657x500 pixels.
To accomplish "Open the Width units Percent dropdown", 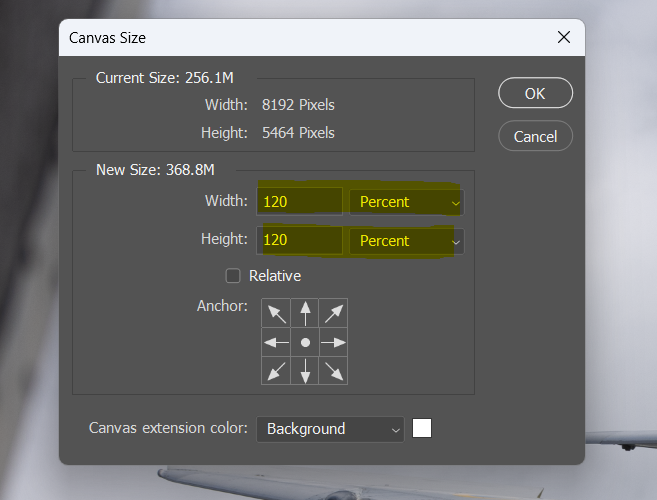I will (407, 202).
